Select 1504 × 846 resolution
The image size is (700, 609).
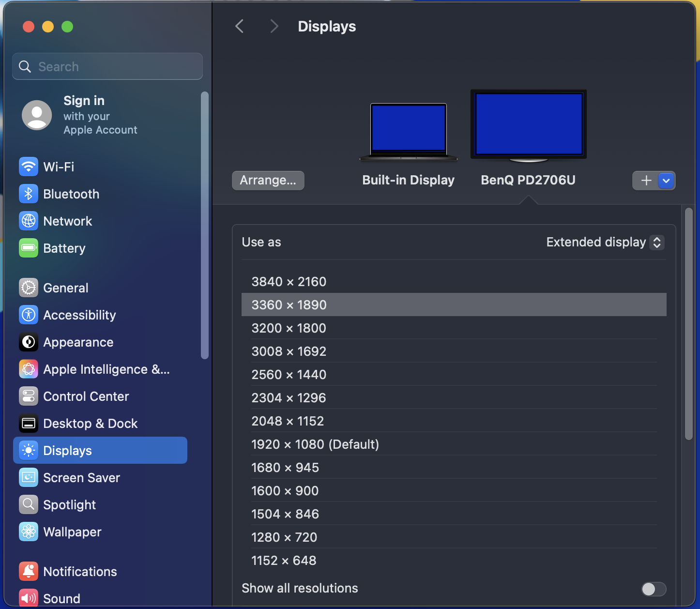(454, 514)
